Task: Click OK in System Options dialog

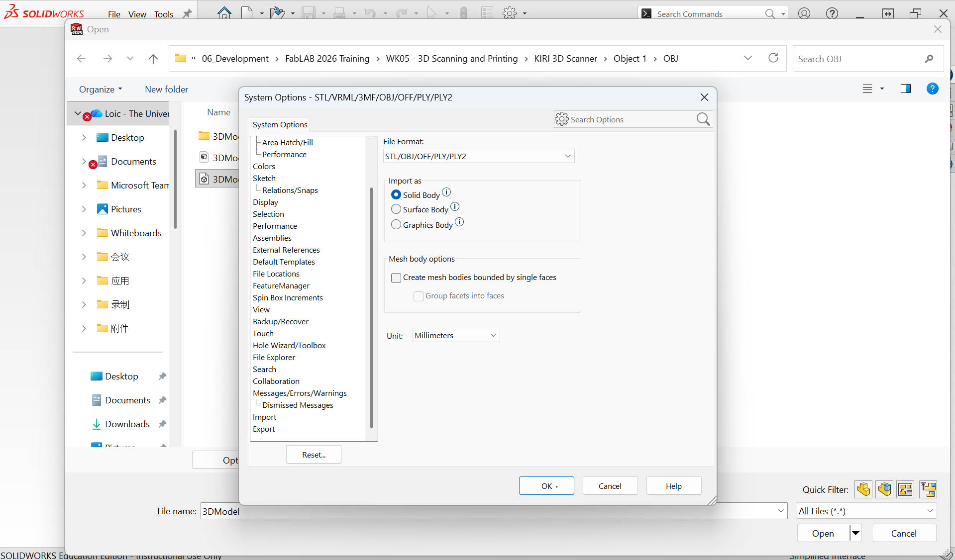Action: (x=546, y=486)
